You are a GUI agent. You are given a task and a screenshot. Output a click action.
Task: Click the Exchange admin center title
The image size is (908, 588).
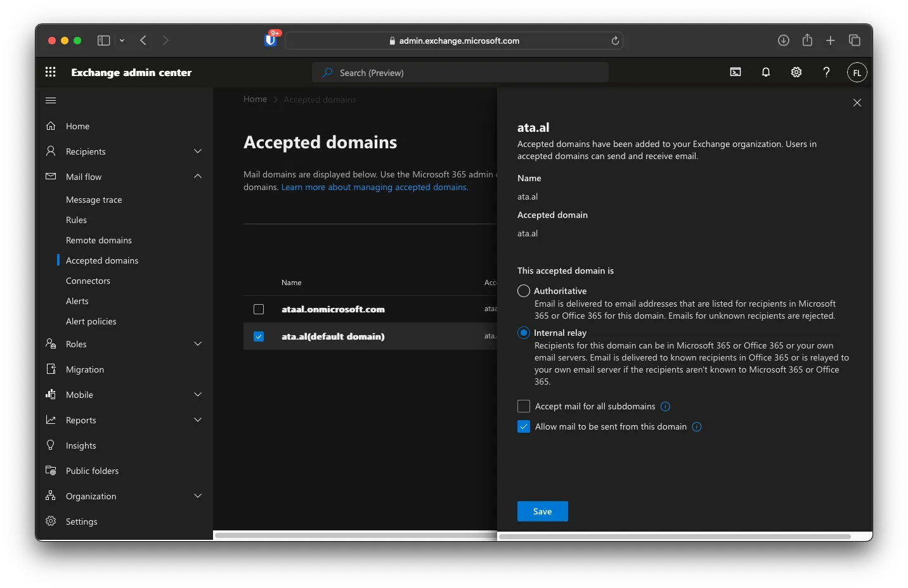click(x=131, y=72)
